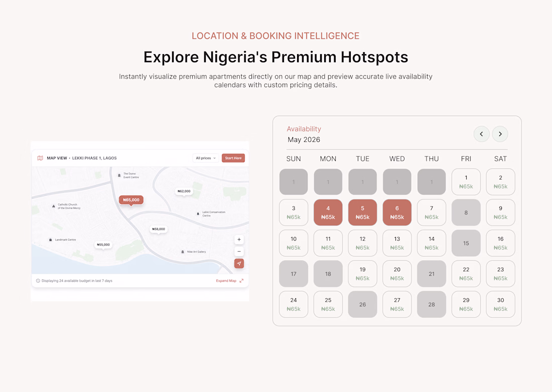Image resolution: width=552 pixels, height=392 pixels.
Task: Deselect highlighted date May 6
Action: [x=397, y=213]
